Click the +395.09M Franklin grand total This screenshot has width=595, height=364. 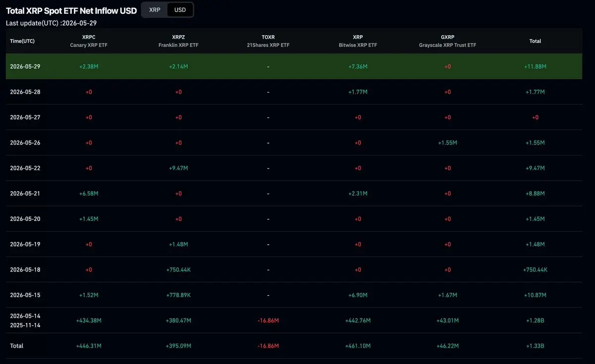pos(178,346)
